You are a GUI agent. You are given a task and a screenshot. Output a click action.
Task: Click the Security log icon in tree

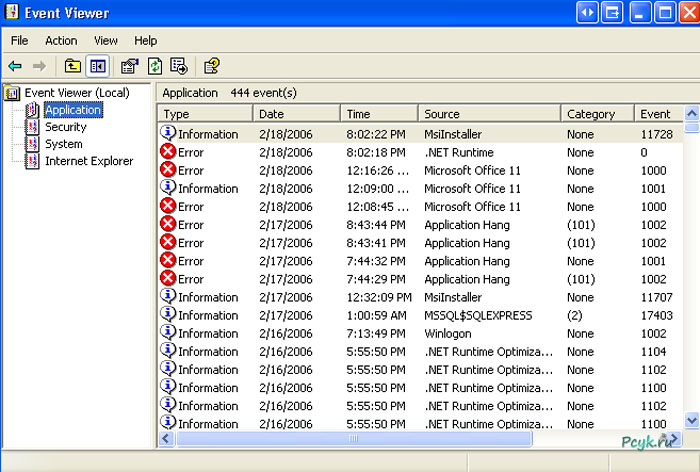(x=32, y=127)
